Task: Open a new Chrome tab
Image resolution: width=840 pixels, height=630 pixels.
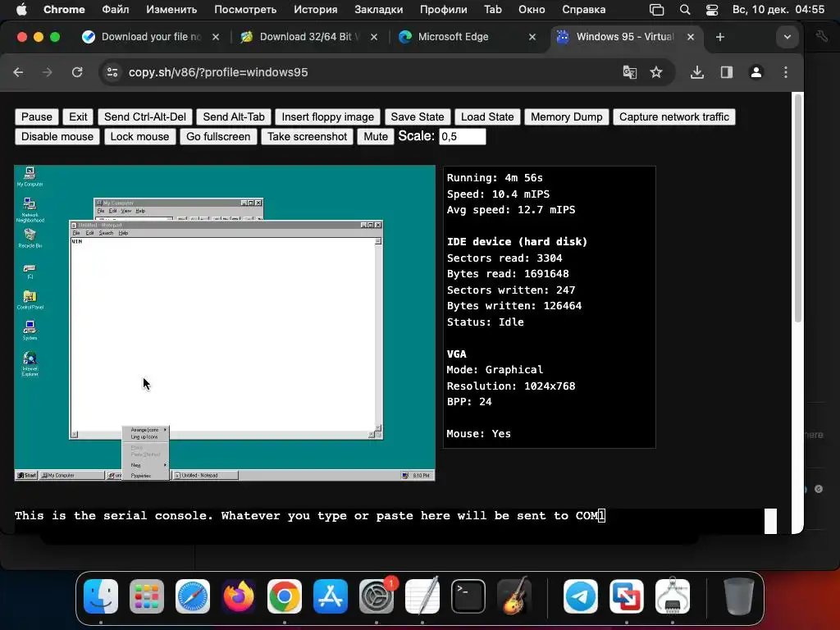Action: [720, 37]
